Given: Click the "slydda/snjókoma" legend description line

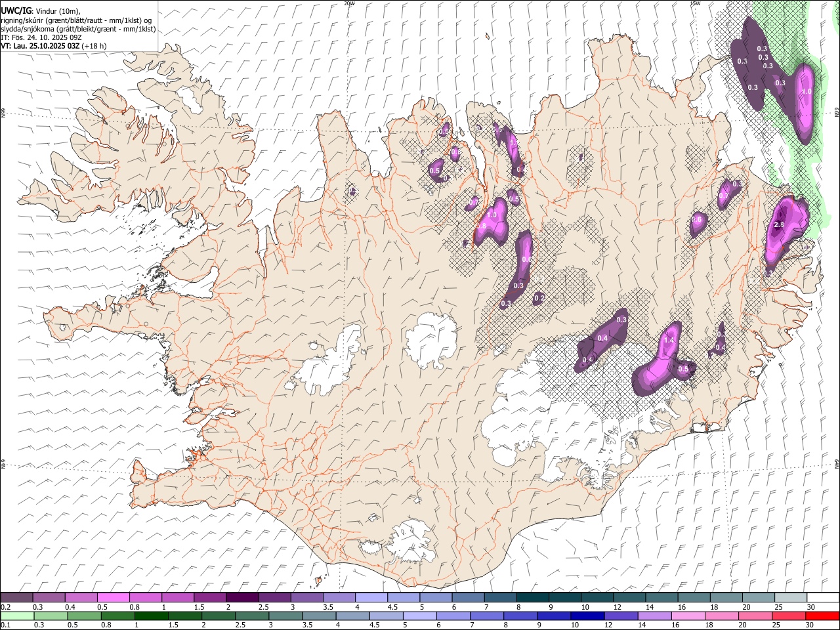Looking at the screenshot, I should click(x=79, y=29).
